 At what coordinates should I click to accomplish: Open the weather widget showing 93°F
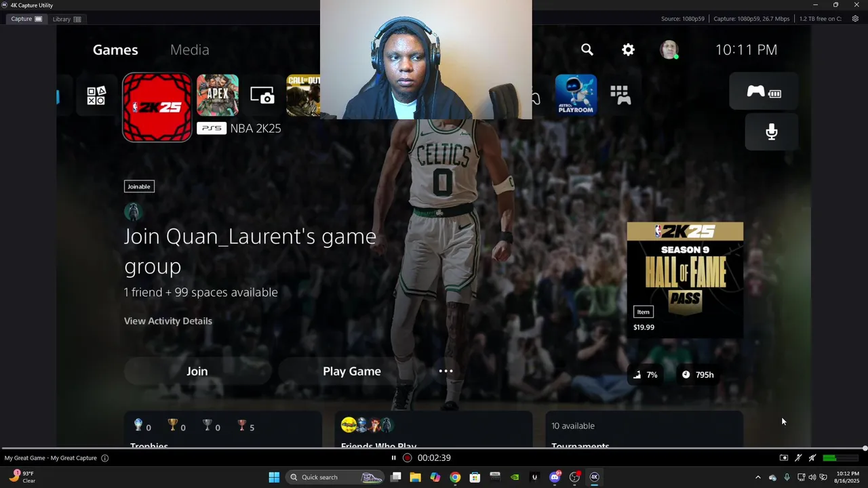[22, 477]
